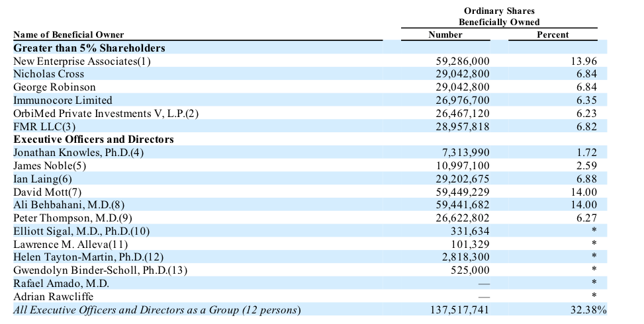The width and height of the screenshot is (644, 324).
Task: Select the Immunocore Limited entry
Action: coord(63,101)
